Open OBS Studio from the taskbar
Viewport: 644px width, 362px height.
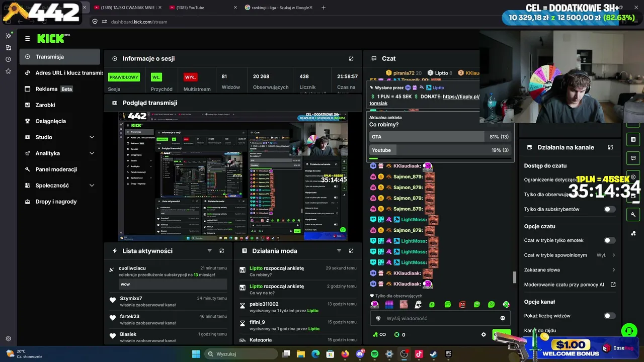pos(404,354)
